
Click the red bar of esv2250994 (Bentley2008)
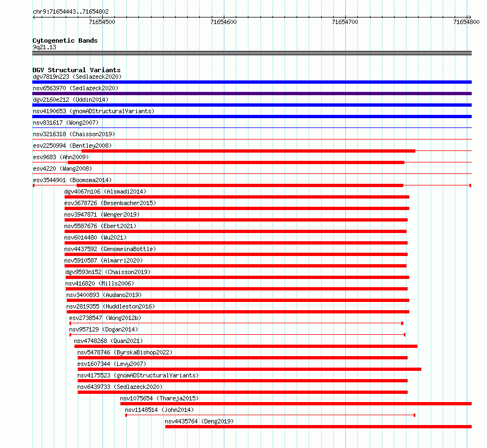coord(248,151)
